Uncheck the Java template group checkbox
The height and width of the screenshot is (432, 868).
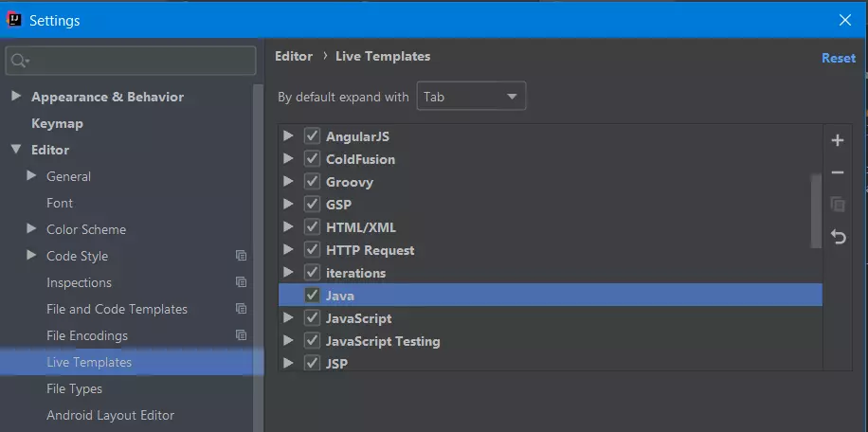pyautogui.click(x=312, y=296)
